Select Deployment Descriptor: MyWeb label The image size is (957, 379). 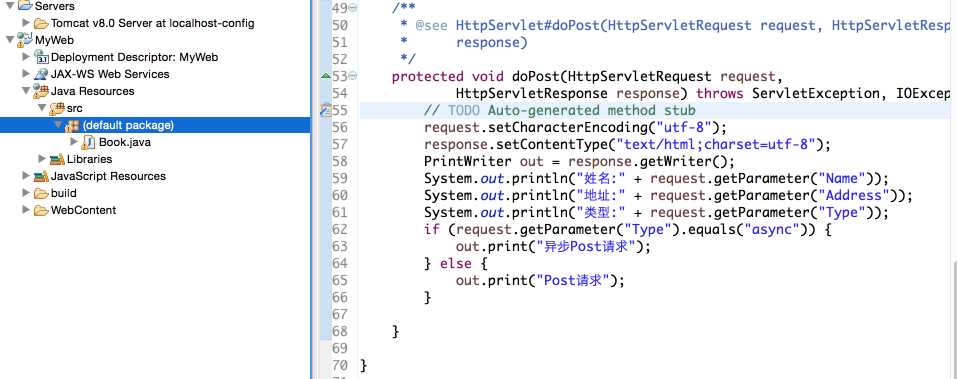pyautogui.click(x=134, y=57)
